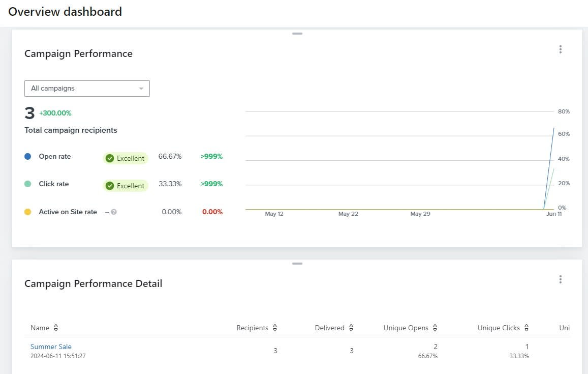Click the Click rate green legend dot
The image size is (588, 374).
(28, 184)
